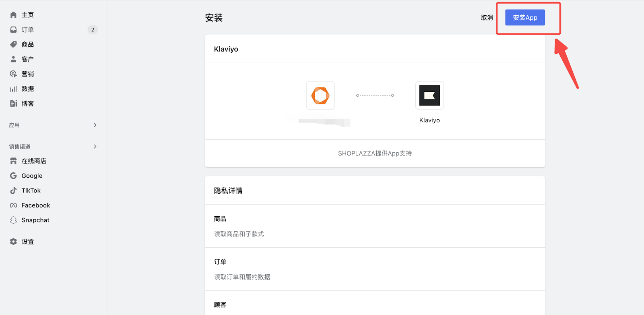Click the orders badge showing 2
The width and height of the screenshot is (644, 315).
pyautogui.click(x=93, y=30)
